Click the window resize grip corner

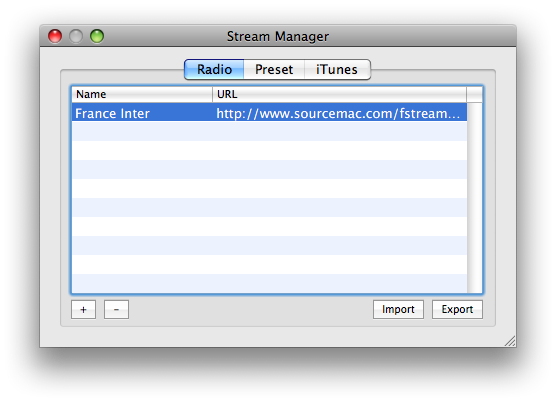coord(510,341)
